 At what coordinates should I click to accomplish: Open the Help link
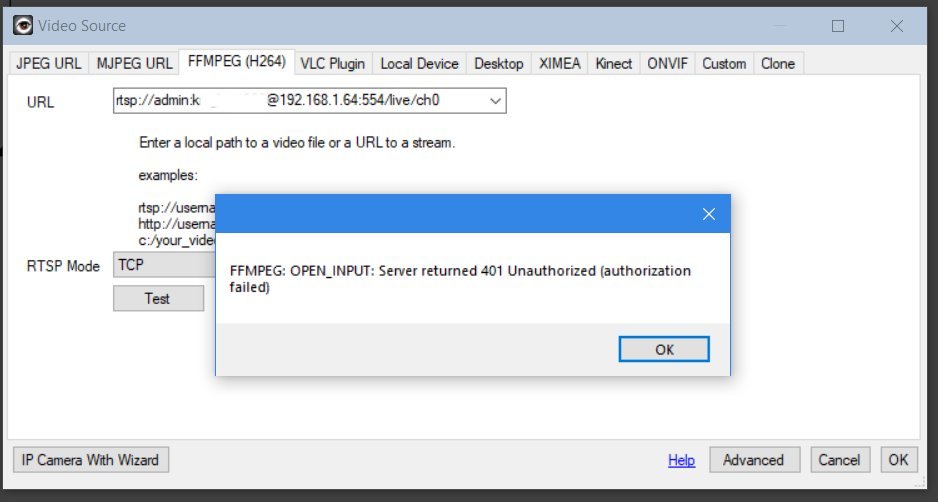[x=681, y=460]
